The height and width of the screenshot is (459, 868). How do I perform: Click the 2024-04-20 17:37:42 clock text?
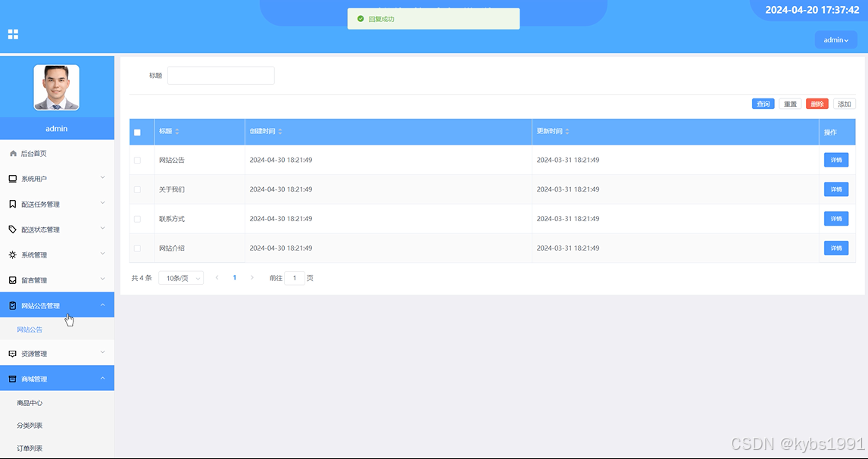[812, 10]
